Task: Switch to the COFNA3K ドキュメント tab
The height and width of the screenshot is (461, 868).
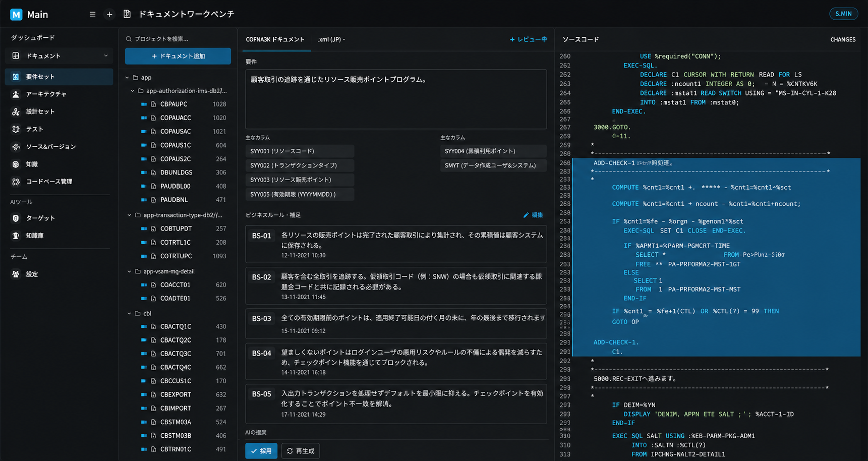Action: pos(275,39)
